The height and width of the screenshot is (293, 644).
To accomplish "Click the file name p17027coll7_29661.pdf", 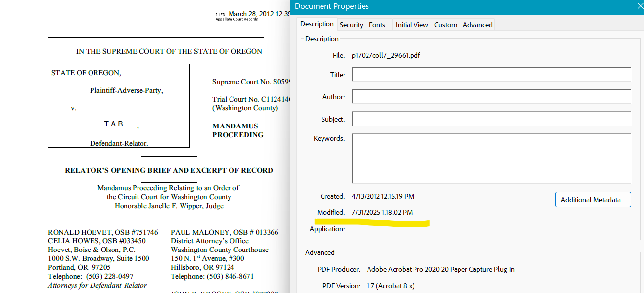I will pyautogui.click(x=387, y=55).
